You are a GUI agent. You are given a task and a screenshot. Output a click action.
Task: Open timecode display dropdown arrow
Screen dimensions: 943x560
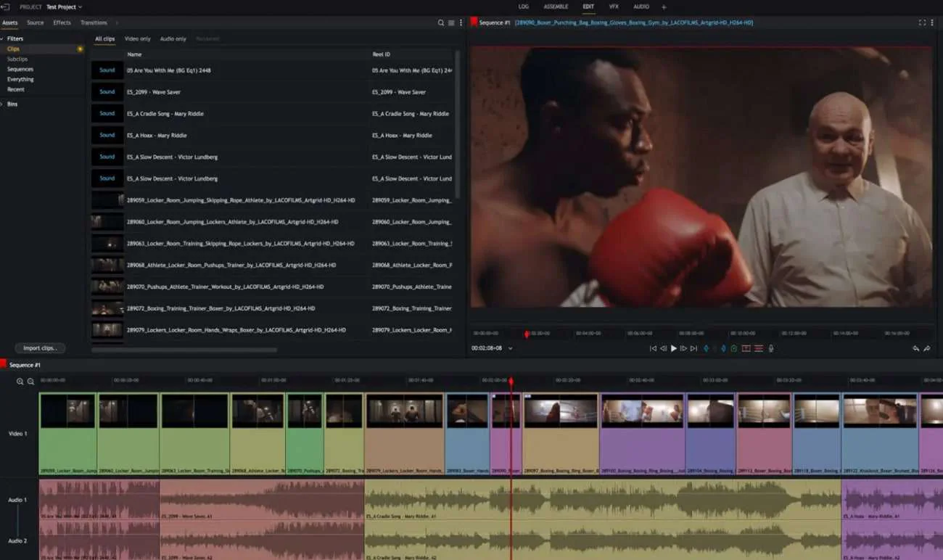[510, 348]
